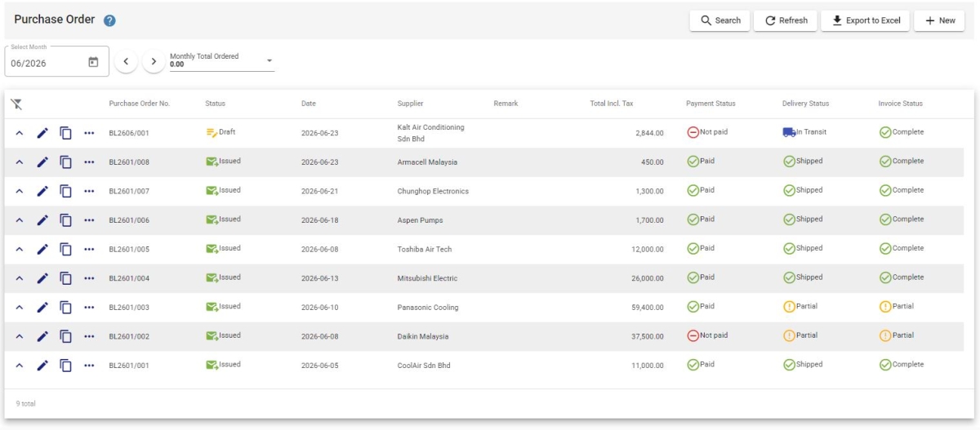Viewport: 980px width, 430px height.
Task: Sort by Date column header
Action: (309, 104)
